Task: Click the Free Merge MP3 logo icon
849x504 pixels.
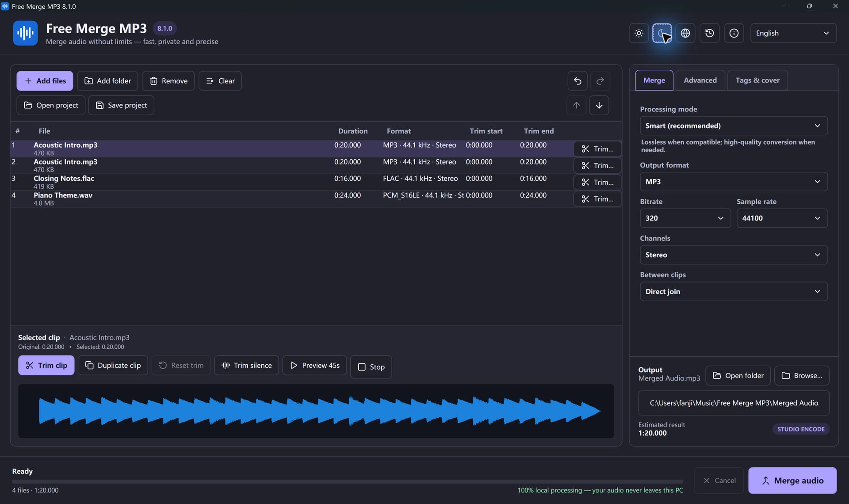Action: coord(25,33)
